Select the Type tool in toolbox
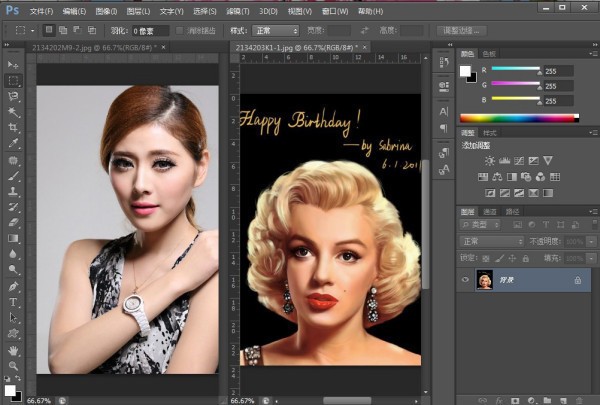This screenshot has height=405, width=600. [13, 302]
